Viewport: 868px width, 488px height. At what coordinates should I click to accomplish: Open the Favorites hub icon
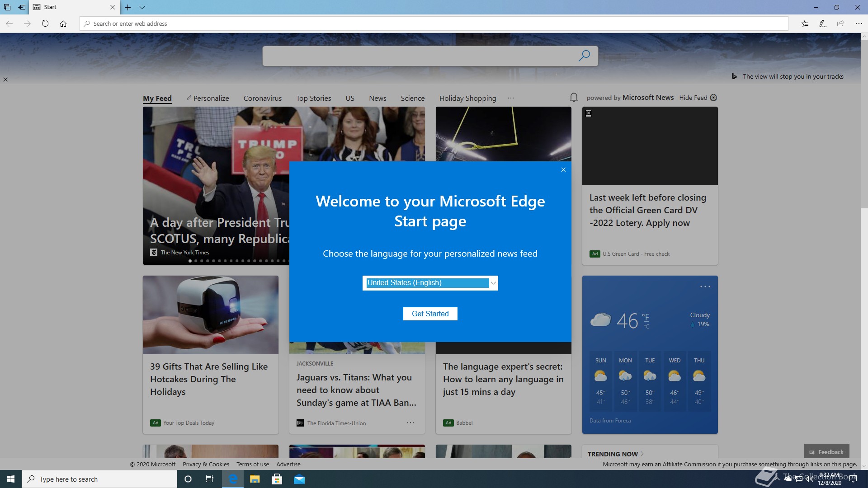805,23
